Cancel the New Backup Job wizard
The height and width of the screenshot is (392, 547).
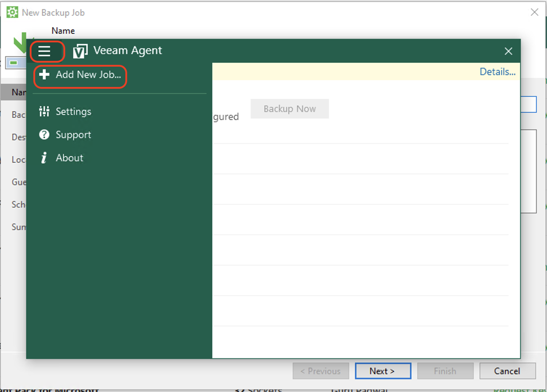click(x=508, y=371)
